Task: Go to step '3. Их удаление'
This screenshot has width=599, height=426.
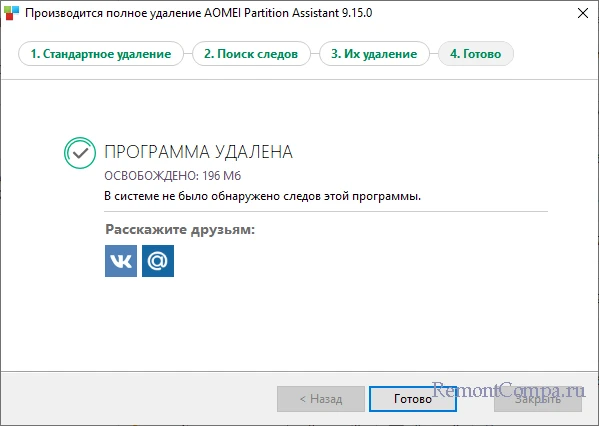Action: 374,54
